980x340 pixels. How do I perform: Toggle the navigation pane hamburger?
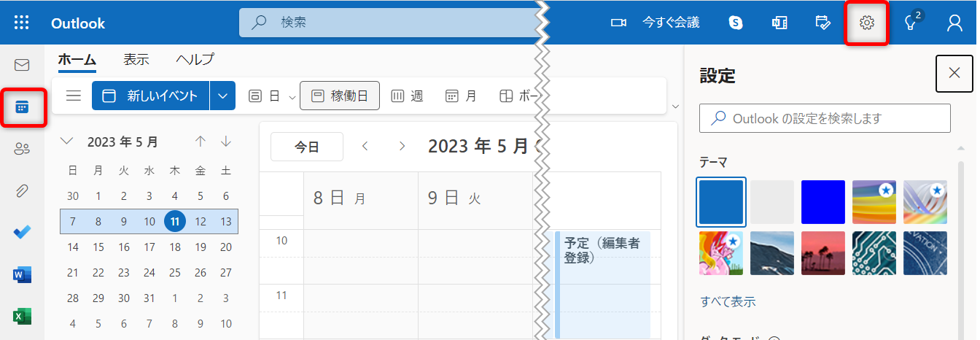click(74, 96)
